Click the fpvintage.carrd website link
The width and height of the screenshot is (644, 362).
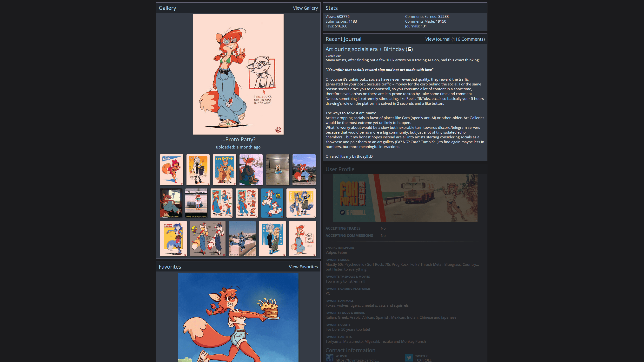357,360
